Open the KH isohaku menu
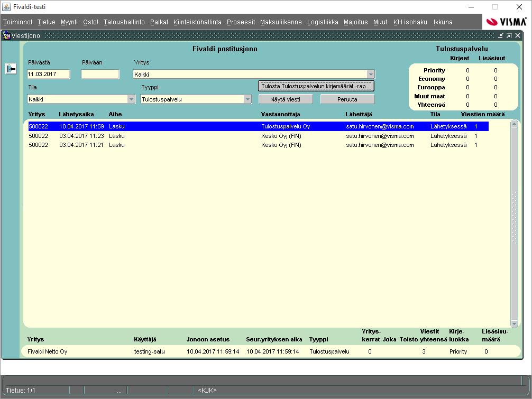Viewport: 532px width, 399px height. 410,22
